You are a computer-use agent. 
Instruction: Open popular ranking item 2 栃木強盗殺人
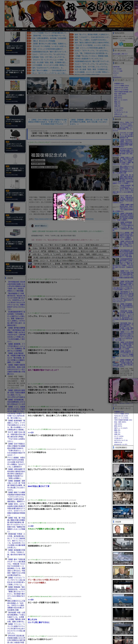16,301
